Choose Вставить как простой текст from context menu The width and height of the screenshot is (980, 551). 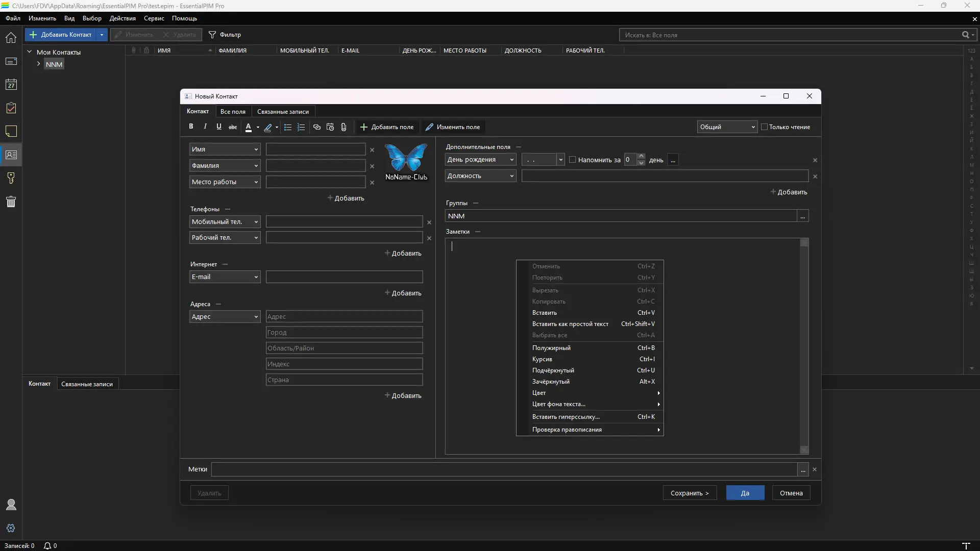coord(570,324)
